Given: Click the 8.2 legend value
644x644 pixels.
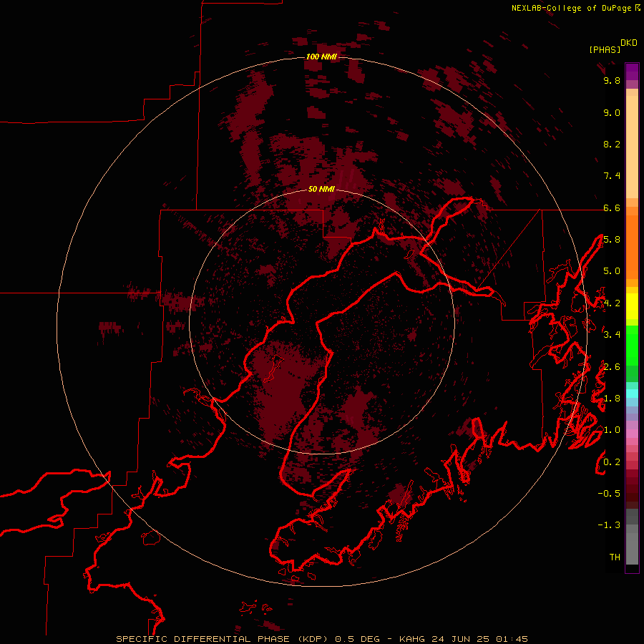Looking at the screenshot, I should click(x=612, y=144).
